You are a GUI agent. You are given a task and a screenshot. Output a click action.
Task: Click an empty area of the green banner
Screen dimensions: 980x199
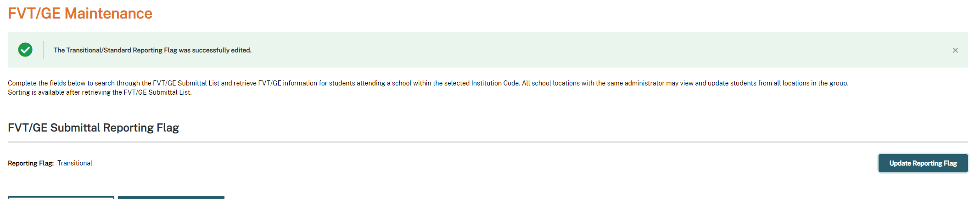tap(597, 50)
